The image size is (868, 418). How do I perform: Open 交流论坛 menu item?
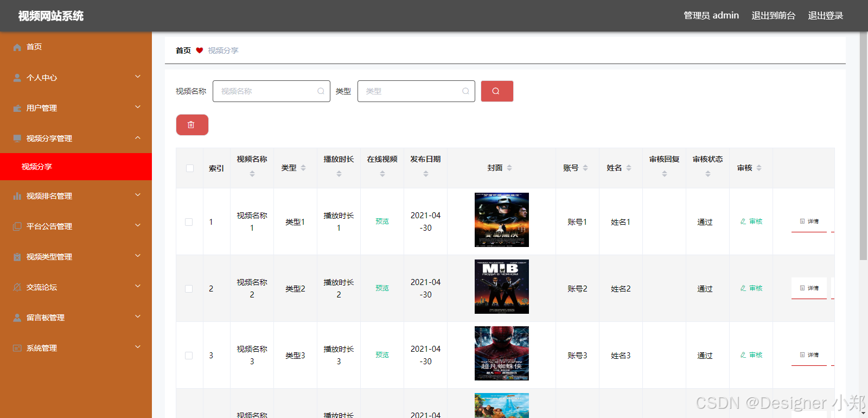tap(76, 287)
